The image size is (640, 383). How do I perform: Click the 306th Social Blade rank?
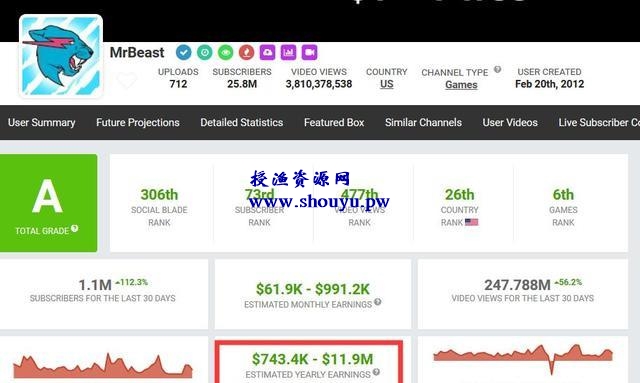[x=159, y=194]
